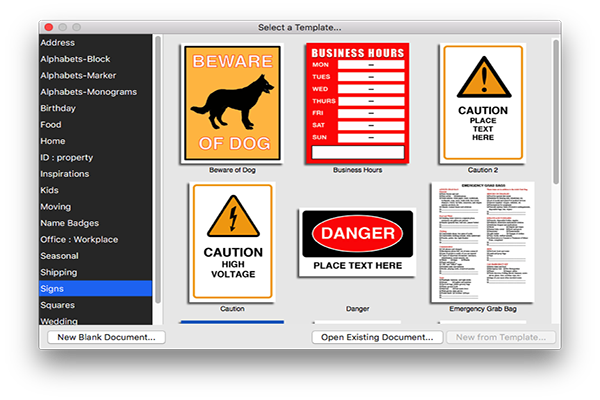Open the Address category
600x400 pixels.
(95, 42)
